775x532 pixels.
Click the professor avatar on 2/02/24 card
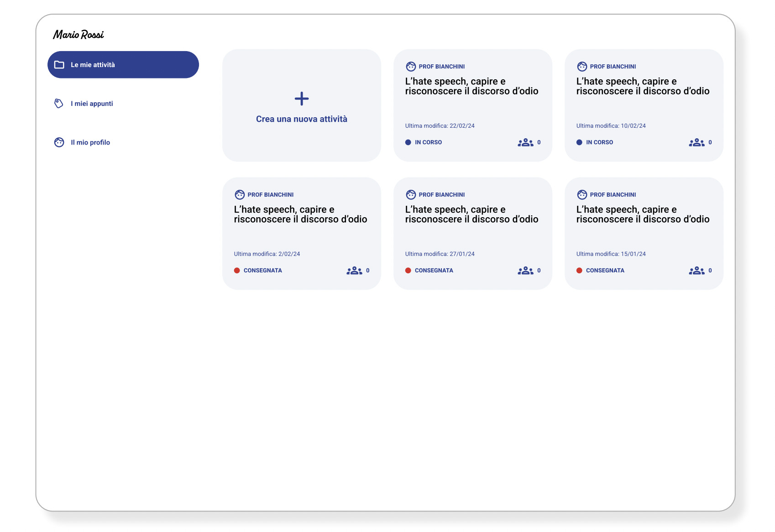pyautogui.click(x=240, y=195)
